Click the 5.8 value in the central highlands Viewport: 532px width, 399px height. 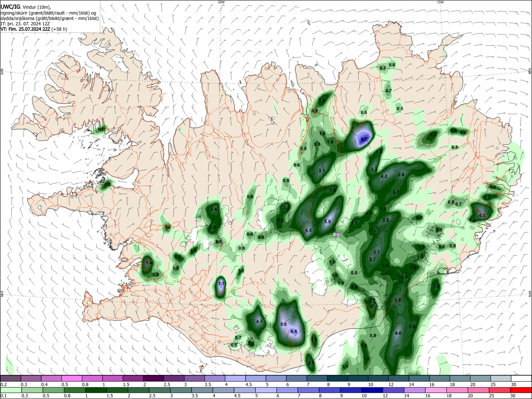tap(328, 222)
